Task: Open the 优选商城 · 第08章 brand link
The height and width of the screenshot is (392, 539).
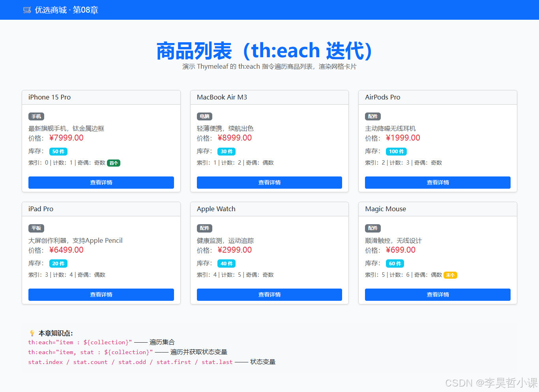Action: 61,10
